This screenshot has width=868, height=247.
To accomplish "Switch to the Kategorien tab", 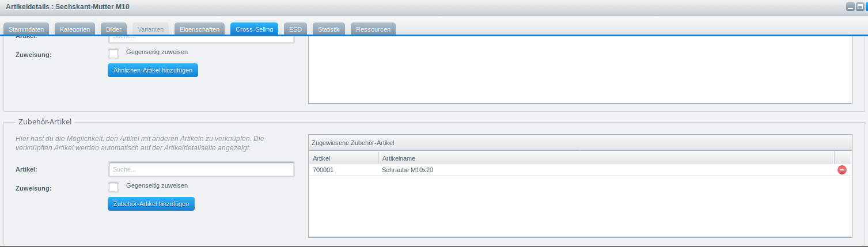I will [x=75, y=29].
